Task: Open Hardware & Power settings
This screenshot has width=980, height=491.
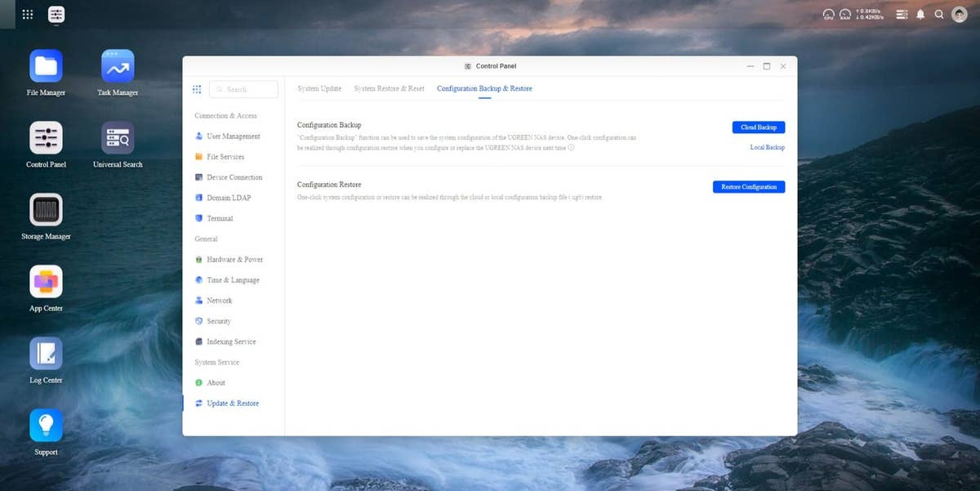Action: [x=234, y=260]
